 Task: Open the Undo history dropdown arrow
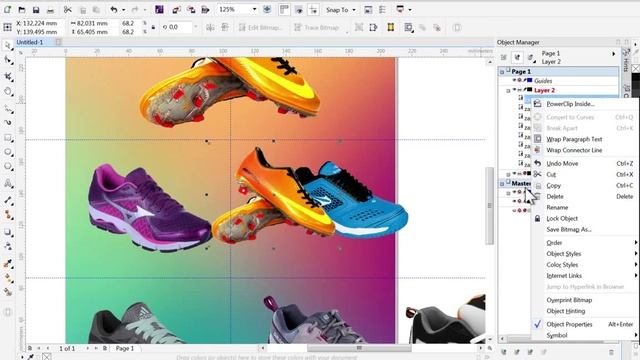(x=123, y=9)
